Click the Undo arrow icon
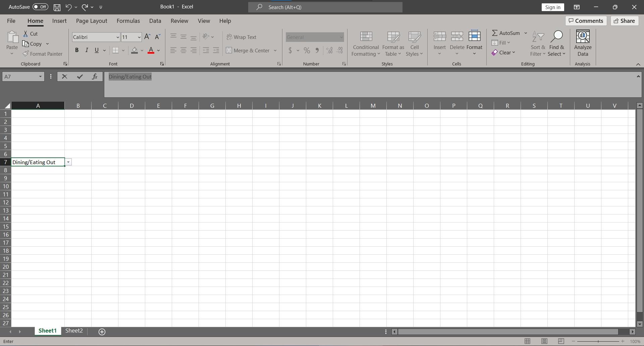This screenshot has height=346, width=644. point(68,7)
